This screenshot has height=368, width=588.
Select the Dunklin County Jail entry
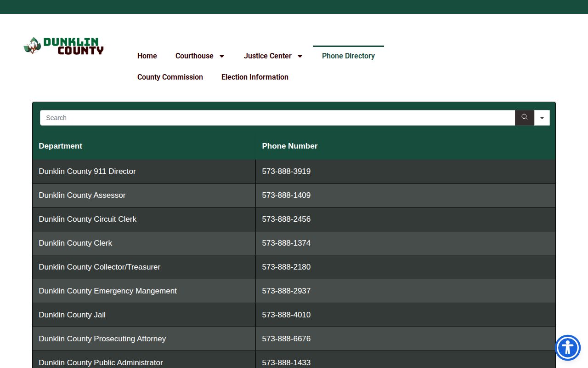72,315
